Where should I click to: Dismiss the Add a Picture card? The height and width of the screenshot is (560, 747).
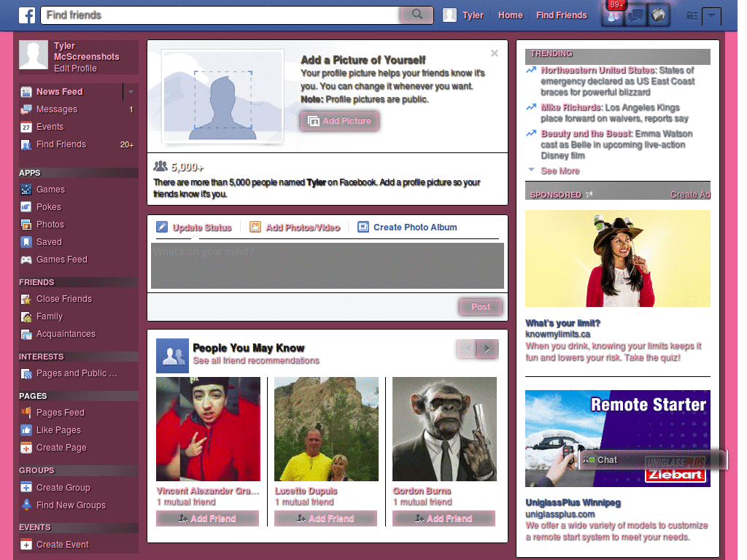pyautogui.click(x=495, y=53)
